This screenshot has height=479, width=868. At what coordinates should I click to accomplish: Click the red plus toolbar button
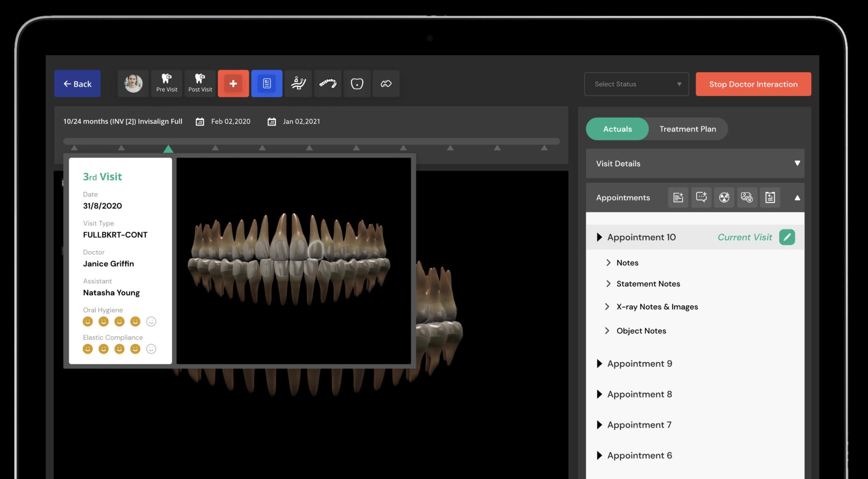coord(233,84)
